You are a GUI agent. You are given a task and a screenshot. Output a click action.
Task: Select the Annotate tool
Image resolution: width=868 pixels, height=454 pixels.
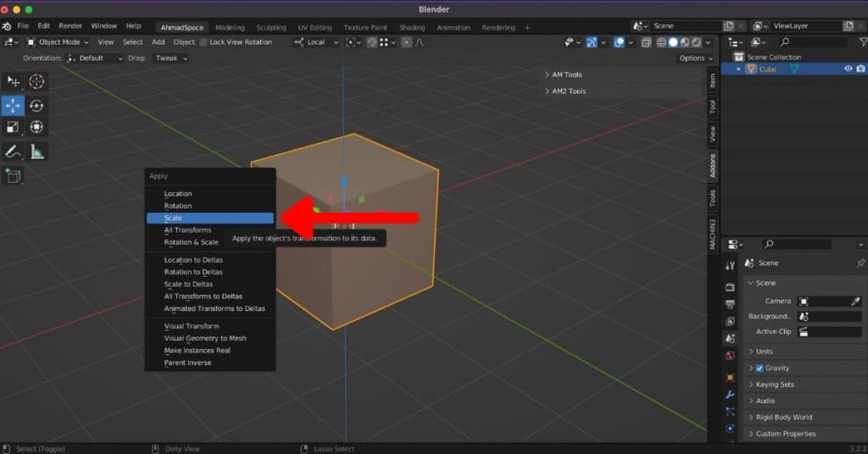[13, 152]
